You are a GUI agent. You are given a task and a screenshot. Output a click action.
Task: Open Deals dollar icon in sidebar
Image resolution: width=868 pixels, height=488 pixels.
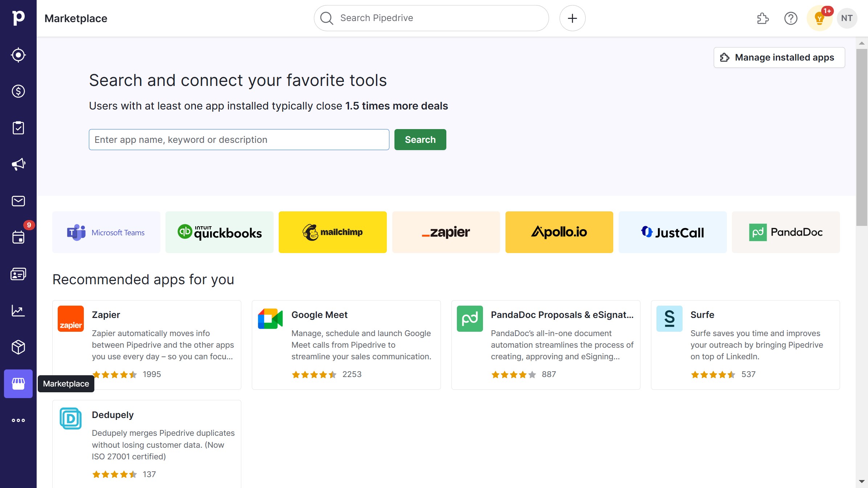[18, 91]
